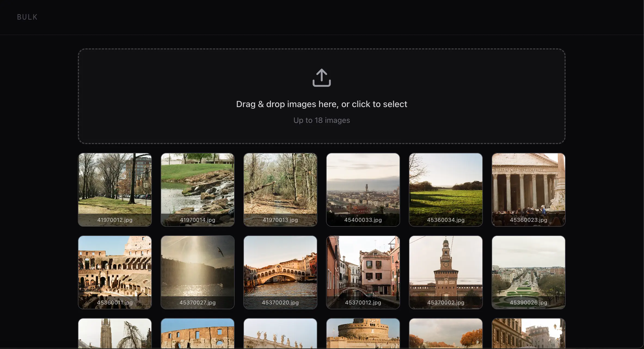The height and width of the screenshot is (349, 644).
Task: Select the BULK header label
Action: [27, 17]
